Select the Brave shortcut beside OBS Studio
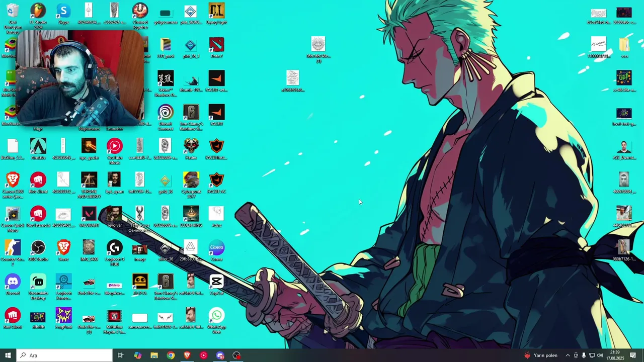This screenshot has height=362, width=644. (x=63, y=250)
